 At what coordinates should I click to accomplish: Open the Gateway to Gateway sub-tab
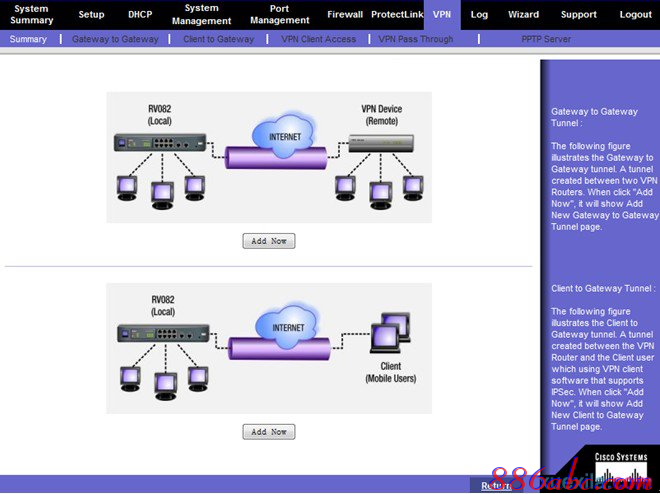115,39
